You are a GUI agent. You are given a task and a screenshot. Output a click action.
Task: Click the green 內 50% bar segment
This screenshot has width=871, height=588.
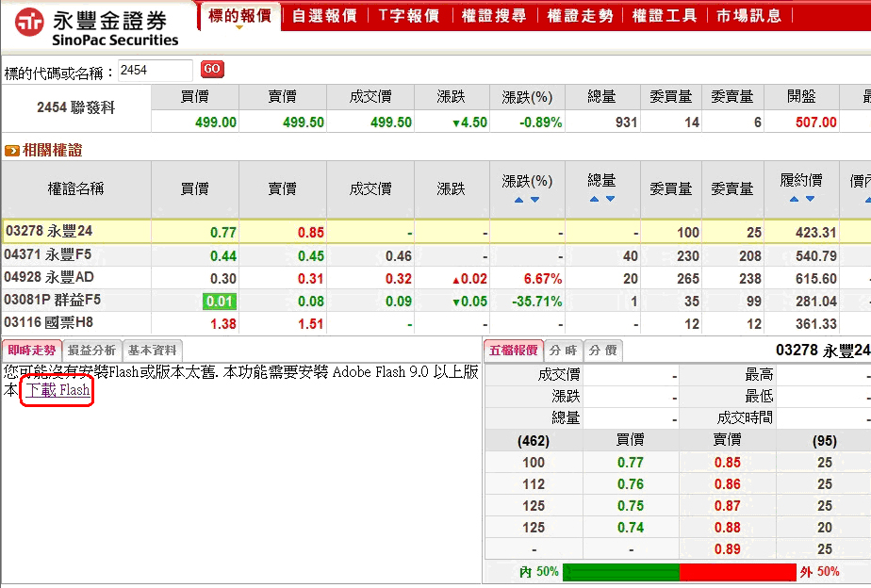(x=621, y=572)
